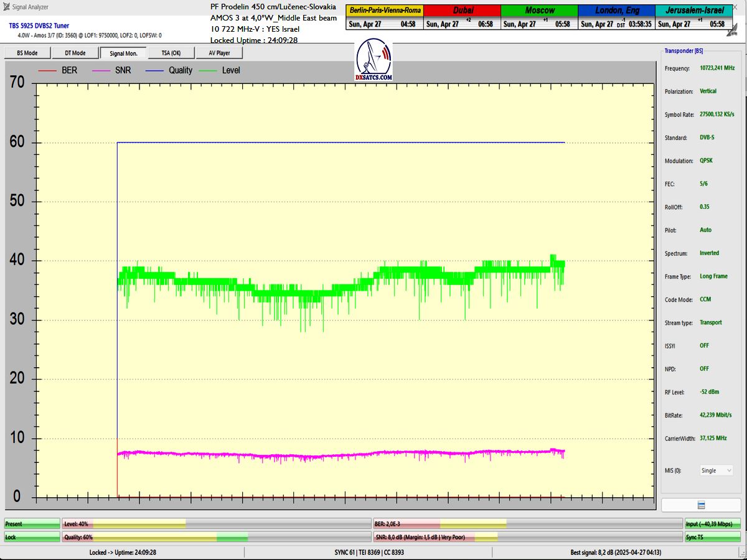This screenshot has width=747, height=560.
Task: Click the Sync TS status indicator
Action: [713, 537]
